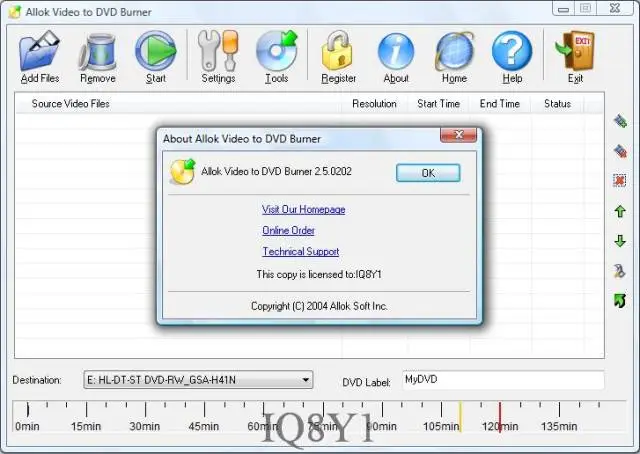Click the disc icon in About dialog
The image size is (640, 454).
click(x=182, y=172)
